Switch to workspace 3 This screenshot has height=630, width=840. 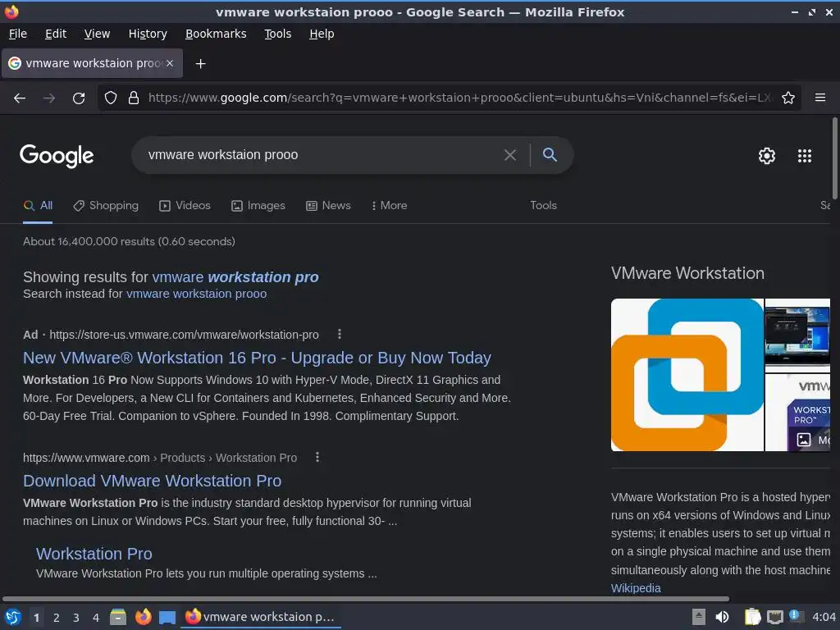(x=76, y=618)
